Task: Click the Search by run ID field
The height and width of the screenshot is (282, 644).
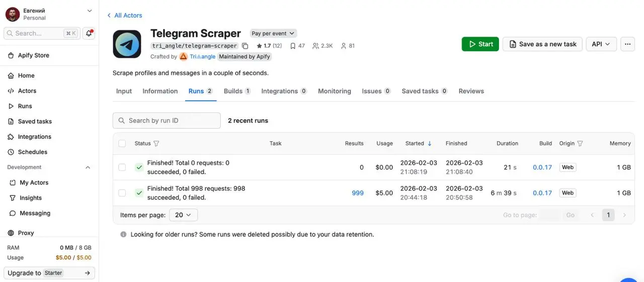Action: click(x=167, y=121)
